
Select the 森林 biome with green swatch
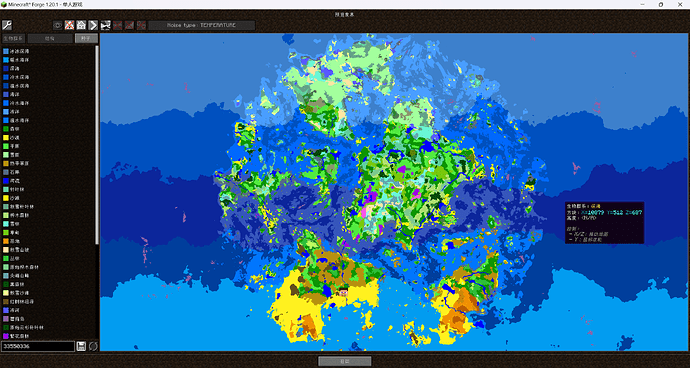point(48,129)
